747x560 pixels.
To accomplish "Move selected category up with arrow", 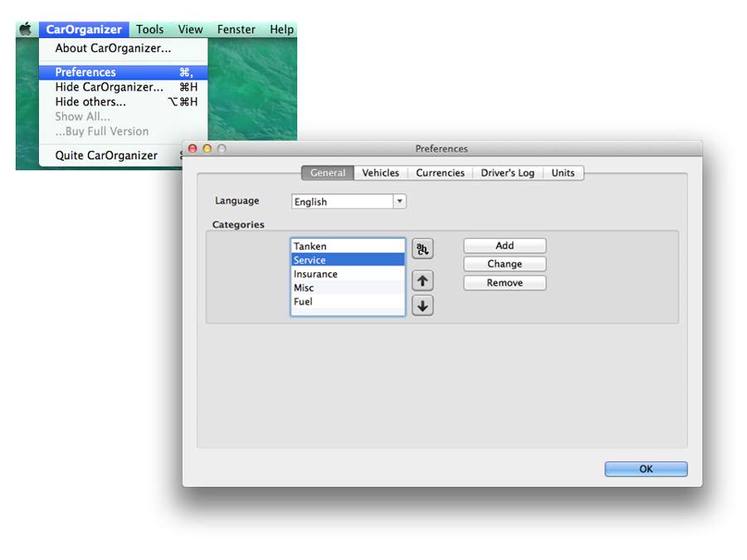I will click(x=422, y=281).
